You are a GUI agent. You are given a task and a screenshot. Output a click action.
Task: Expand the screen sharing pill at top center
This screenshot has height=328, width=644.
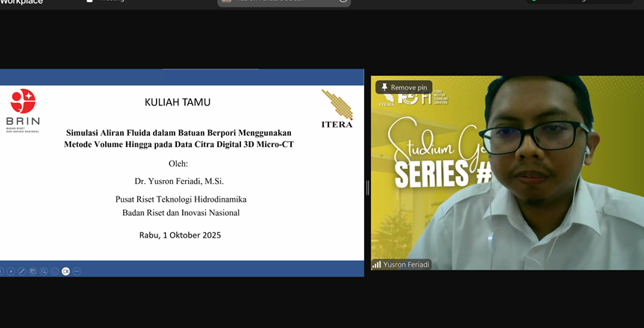pos(284,1)
